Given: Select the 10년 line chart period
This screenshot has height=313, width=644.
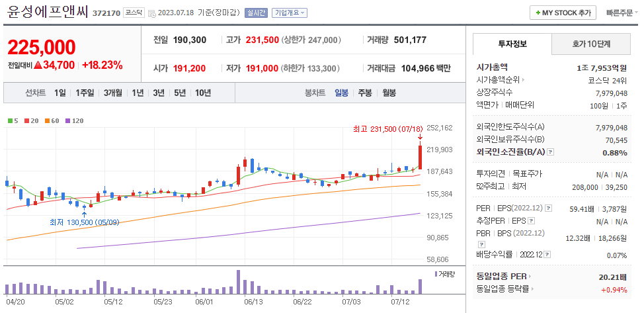Looking at the screenshot, I should coord(203,93).
